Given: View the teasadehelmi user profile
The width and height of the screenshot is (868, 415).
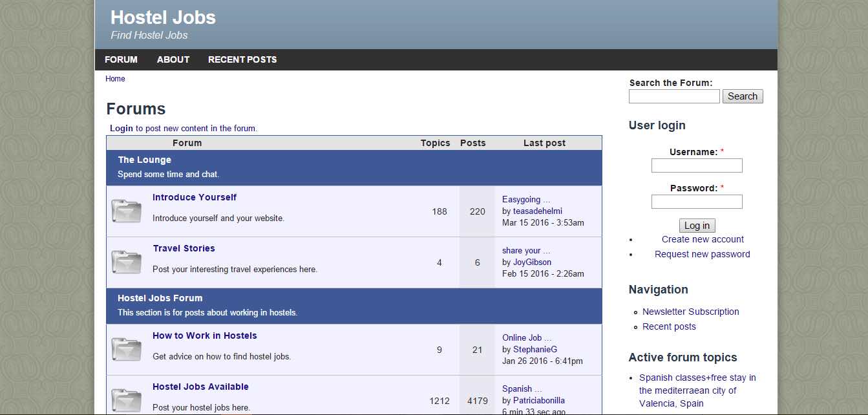Looking at the screenshot, I should click(537, 211).
